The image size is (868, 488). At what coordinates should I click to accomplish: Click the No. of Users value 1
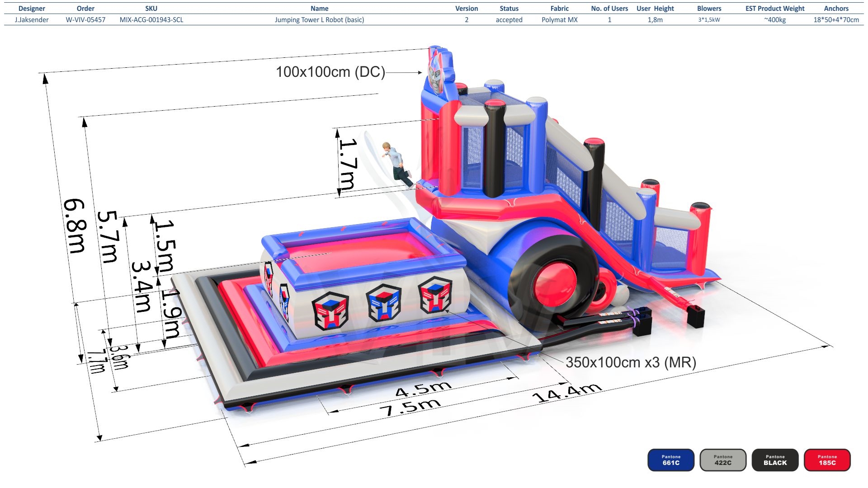pos(609,20)
